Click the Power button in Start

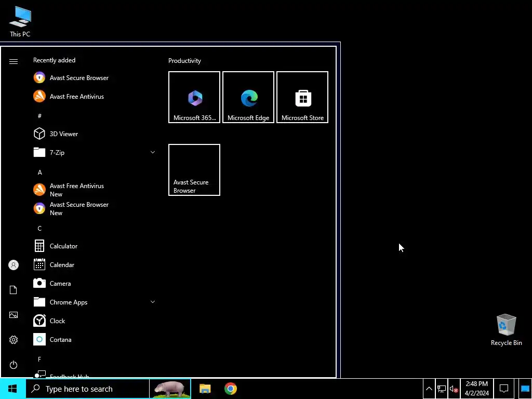click(13, 365)
